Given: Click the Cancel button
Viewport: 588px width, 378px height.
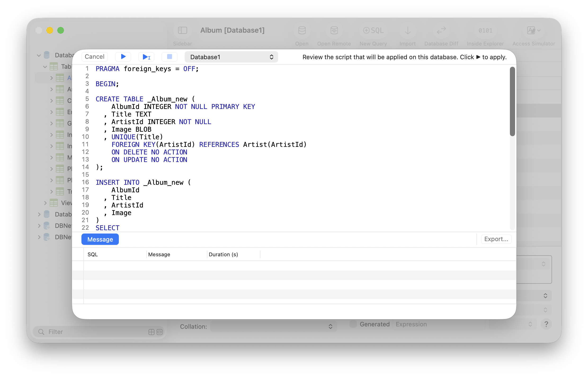Looking at the screenshot, I should (x=94, y=57).
